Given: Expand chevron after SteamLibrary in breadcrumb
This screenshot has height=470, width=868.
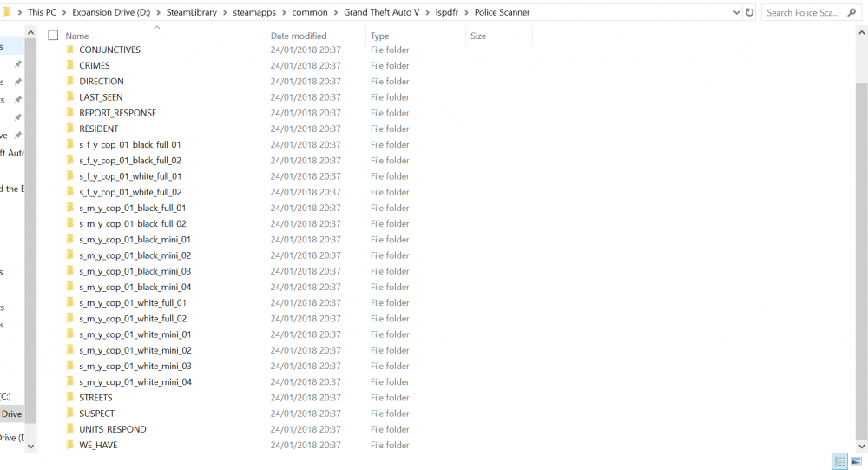Looking at the screenshot, I should click(225, 12).
